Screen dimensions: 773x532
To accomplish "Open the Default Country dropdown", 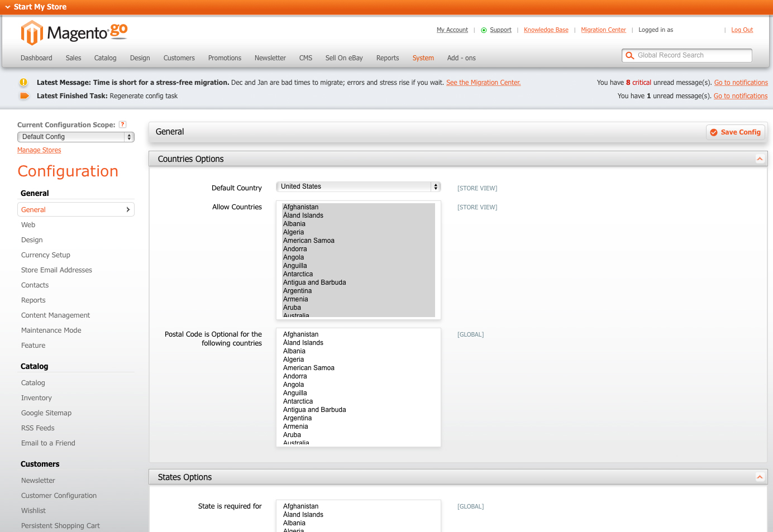I will [359, 186].
